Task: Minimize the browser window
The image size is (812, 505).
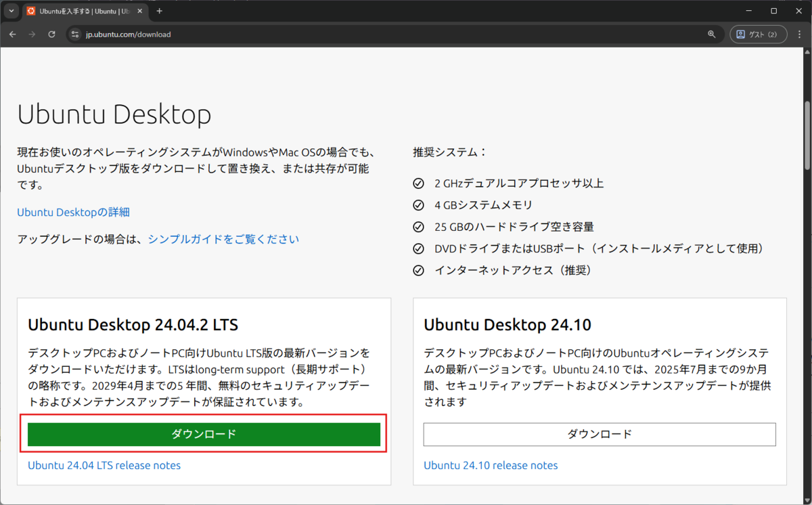Action: 749,11
